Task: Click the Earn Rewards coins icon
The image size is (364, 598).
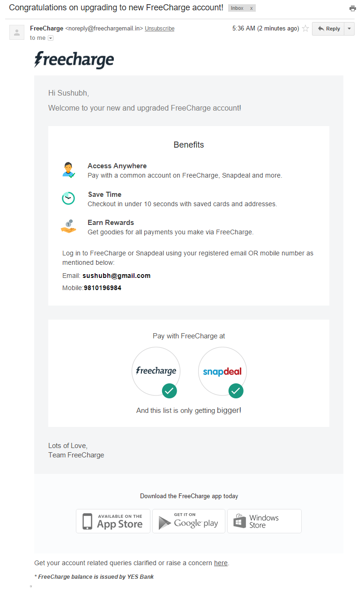Action: [68, 226]
